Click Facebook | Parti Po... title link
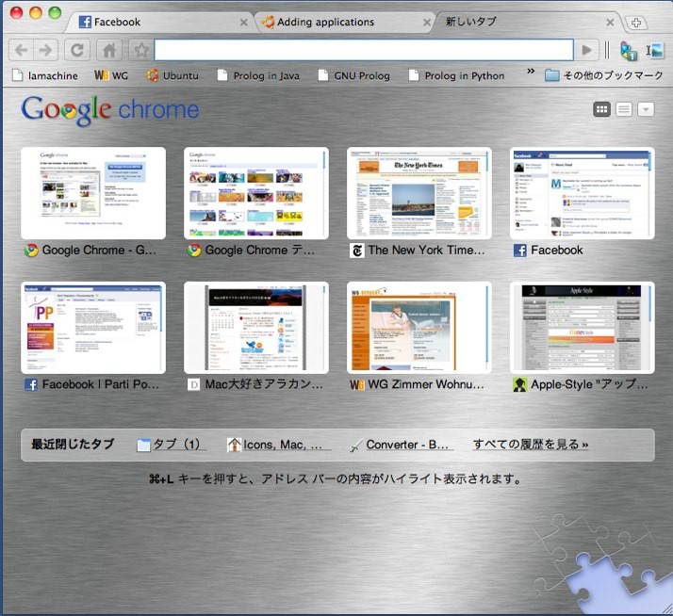This screenshot has width=673, height=616. 101,384
